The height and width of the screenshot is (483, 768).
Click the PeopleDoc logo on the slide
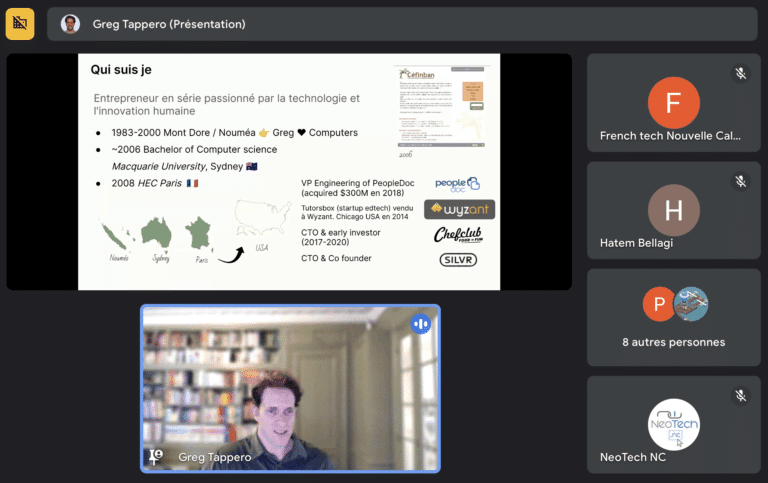pos(457,185)
